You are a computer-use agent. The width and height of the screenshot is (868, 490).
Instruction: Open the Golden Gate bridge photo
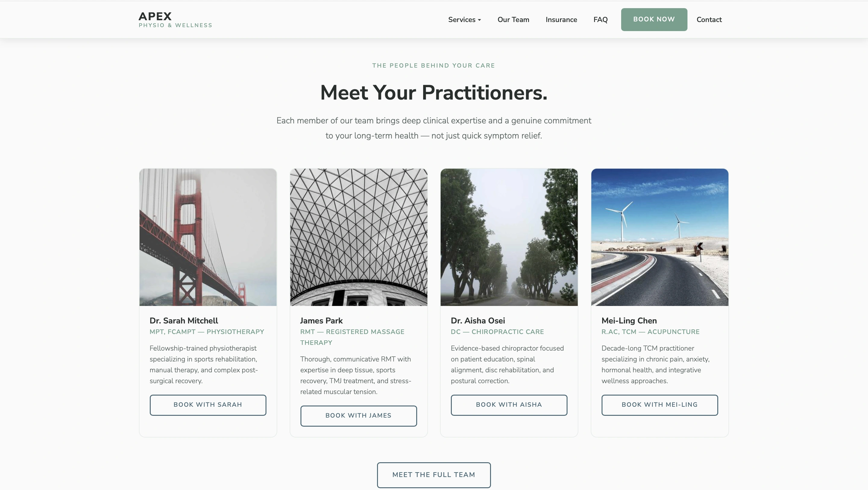click(208, 237)
